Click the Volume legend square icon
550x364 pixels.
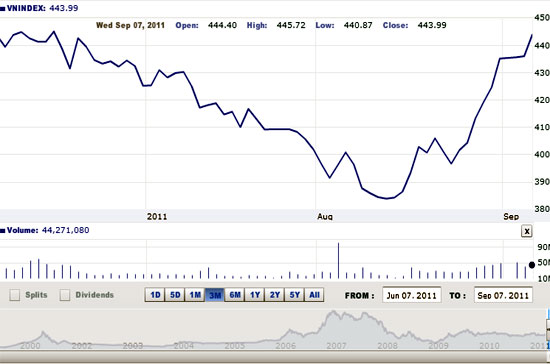point(2,231)
